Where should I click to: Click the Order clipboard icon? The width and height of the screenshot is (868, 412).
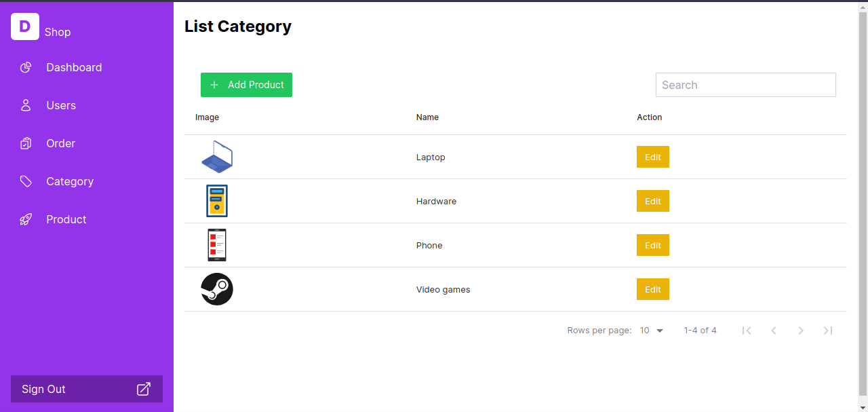click(x=26, y=143)
